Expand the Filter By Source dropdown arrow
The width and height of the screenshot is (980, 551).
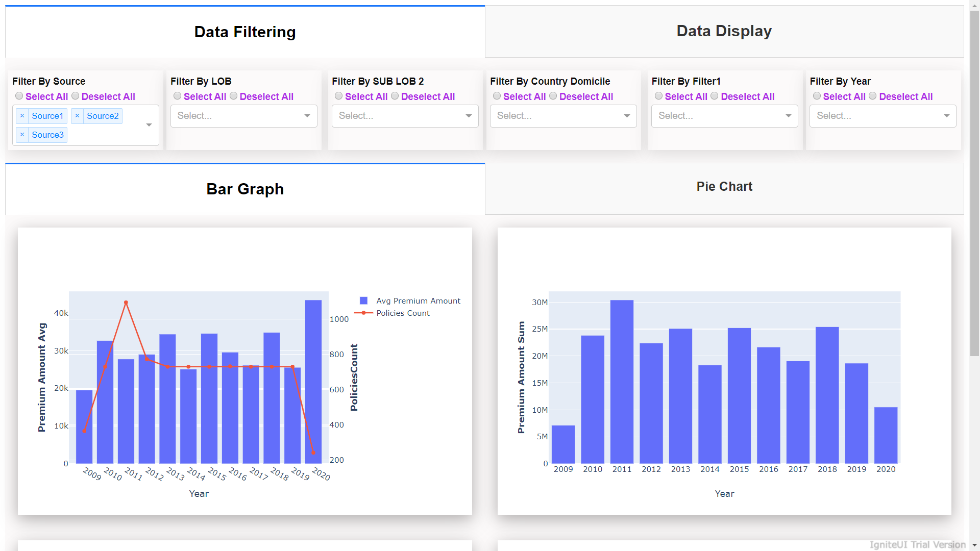149,125
